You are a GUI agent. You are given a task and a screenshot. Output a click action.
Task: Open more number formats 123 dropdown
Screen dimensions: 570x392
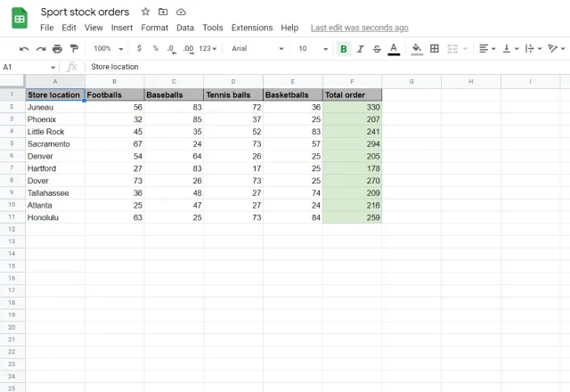pyautogui.click(x=208, y=48)
